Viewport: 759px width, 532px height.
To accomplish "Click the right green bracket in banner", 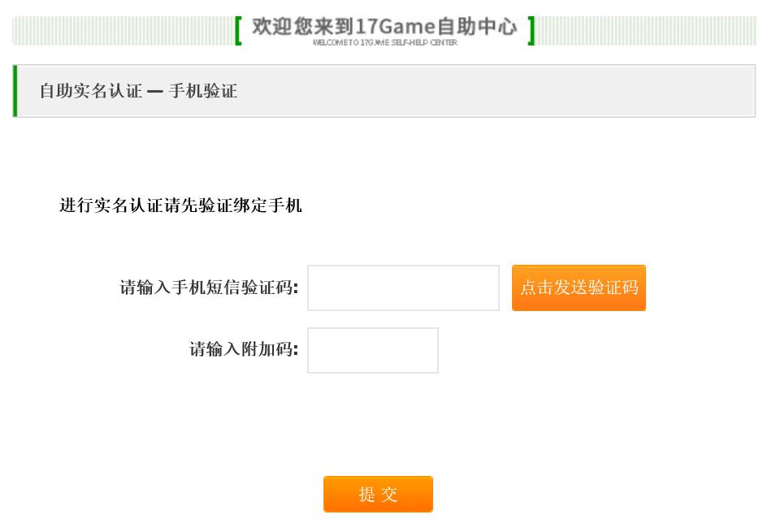I will pyautogui.click(x=531, y=31).
